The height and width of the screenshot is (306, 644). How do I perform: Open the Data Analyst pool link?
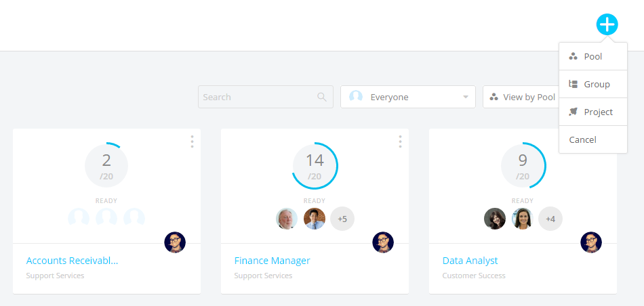pyautogui.click(x=470, y=261)
